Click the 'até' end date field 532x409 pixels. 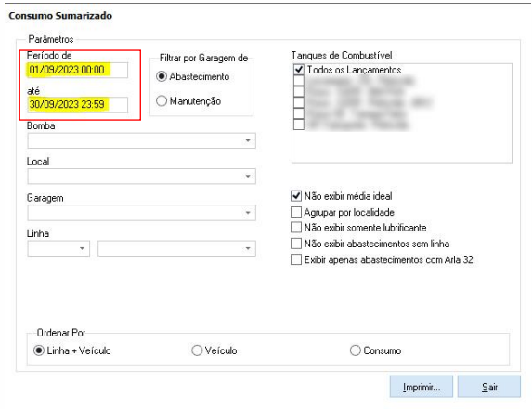[x=77, y=105]
